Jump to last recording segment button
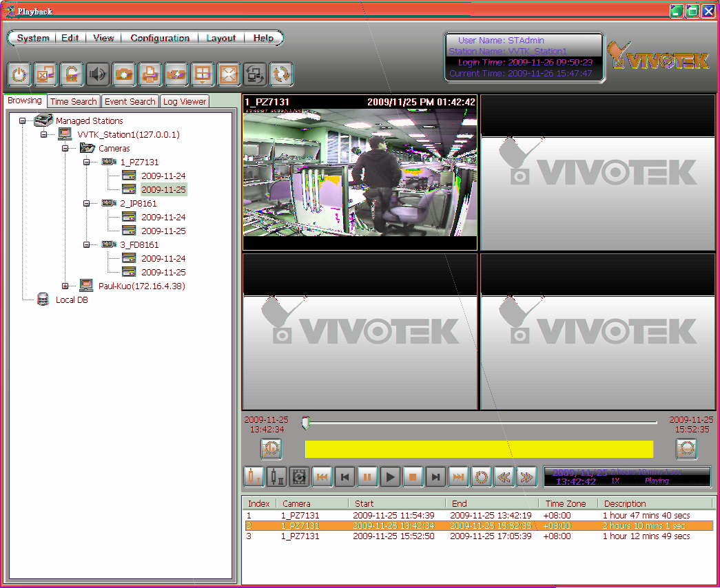The width and height of the screenshot is (720, 588). point(458,477)
